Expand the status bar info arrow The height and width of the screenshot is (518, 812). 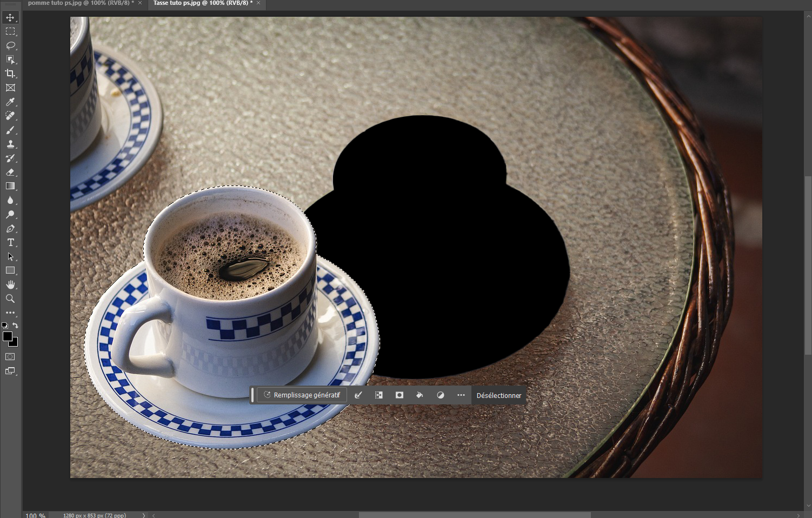coord(143,515)
